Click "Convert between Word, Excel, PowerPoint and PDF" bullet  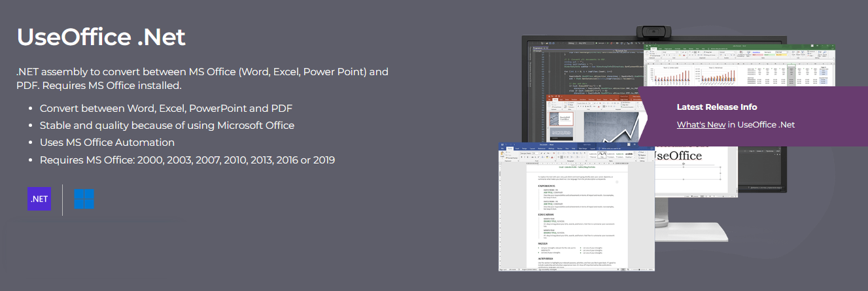point(166,108)
